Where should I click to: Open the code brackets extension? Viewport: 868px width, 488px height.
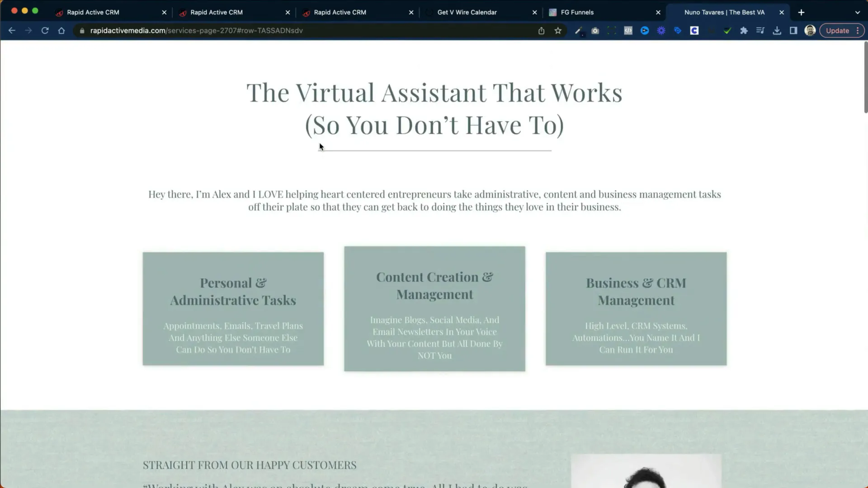click(628, 31)
